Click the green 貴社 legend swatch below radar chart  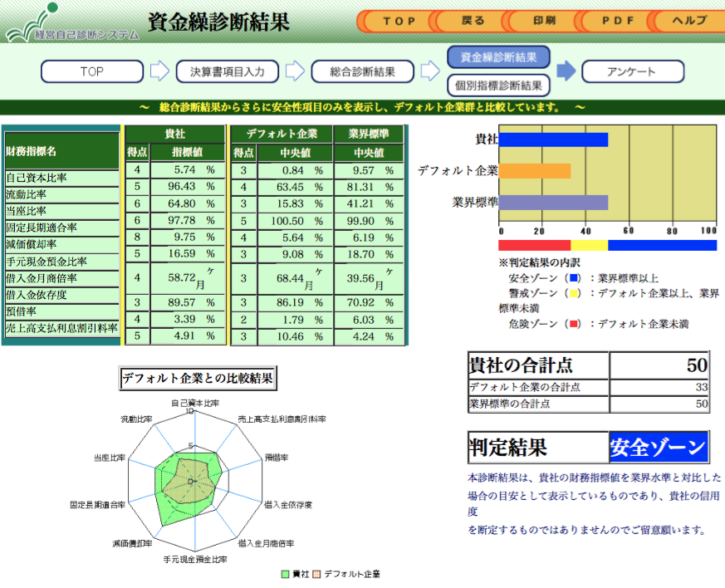(x=284, y=572)
